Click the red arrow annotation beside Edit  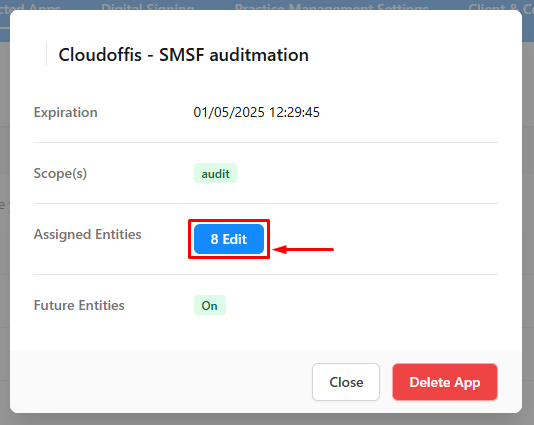303,250
